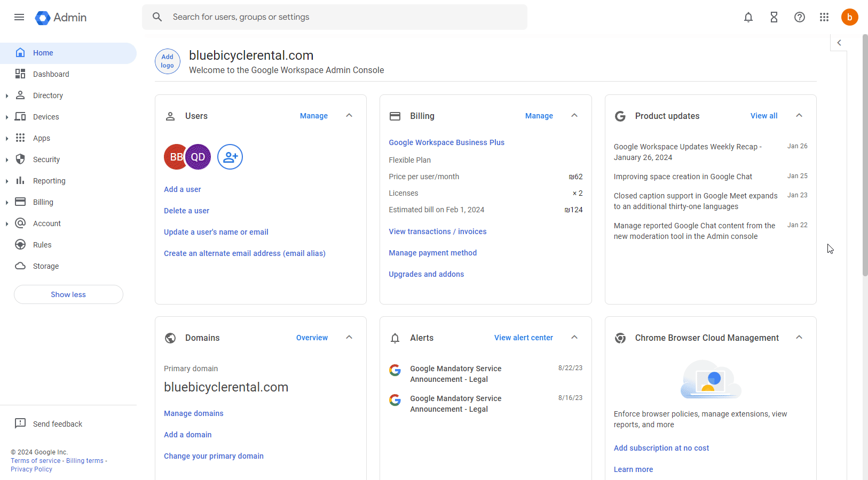
Task: Click the Add logo circle
Action: 168,61
